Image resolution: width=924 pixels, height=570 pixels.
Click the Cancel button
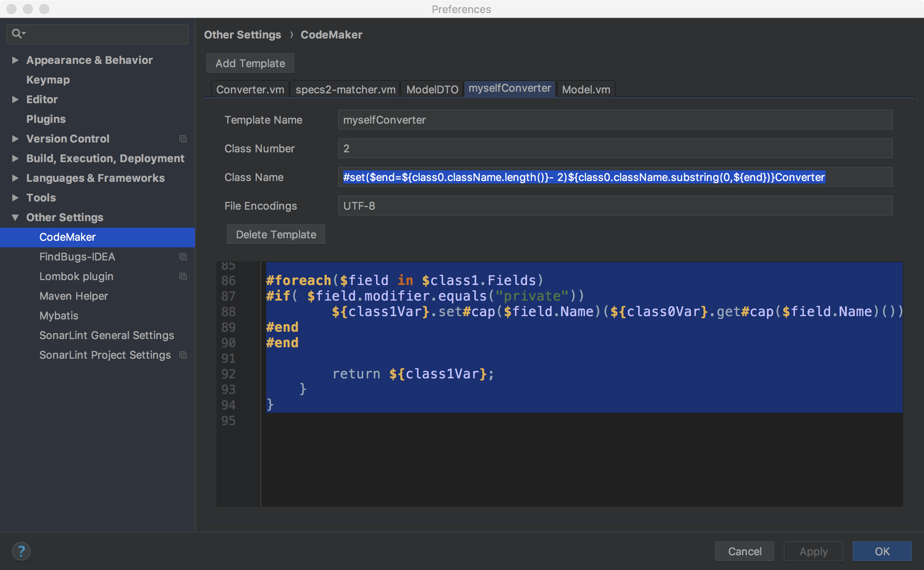tap(744, 551)
